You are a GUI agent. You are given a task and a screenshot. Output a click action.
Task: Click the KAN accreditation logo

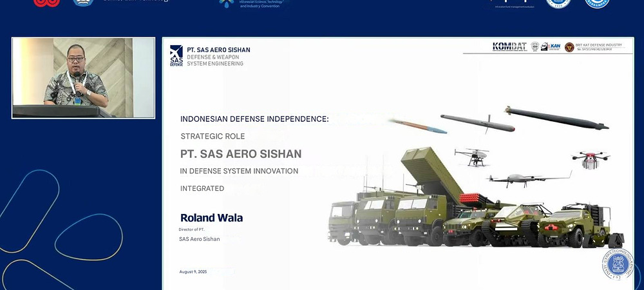(552, 47)
